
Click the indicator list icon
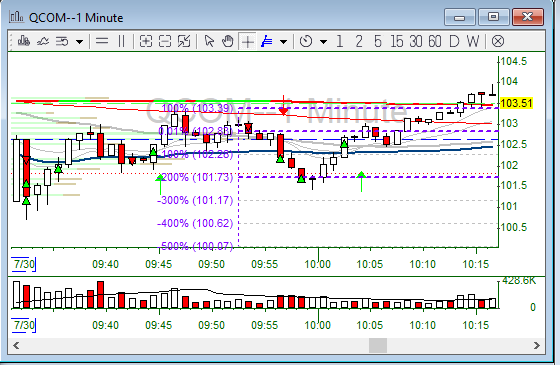pos(62,41)
